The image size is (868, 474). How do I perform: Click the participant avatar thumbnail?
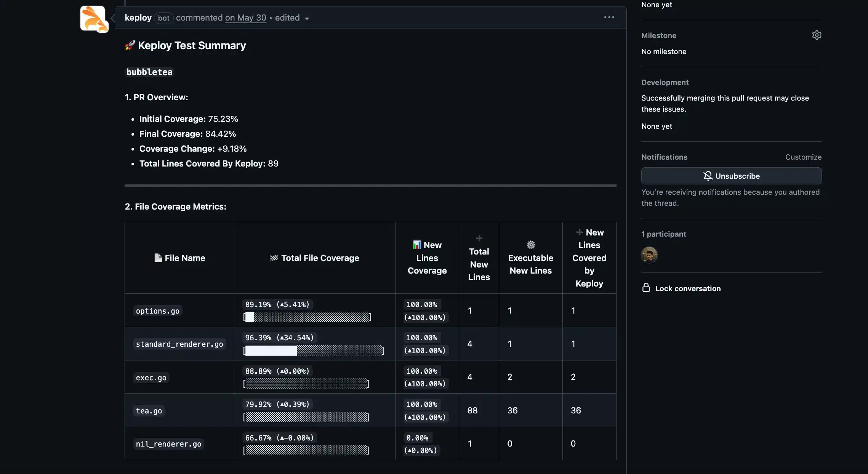click(649, 255)
